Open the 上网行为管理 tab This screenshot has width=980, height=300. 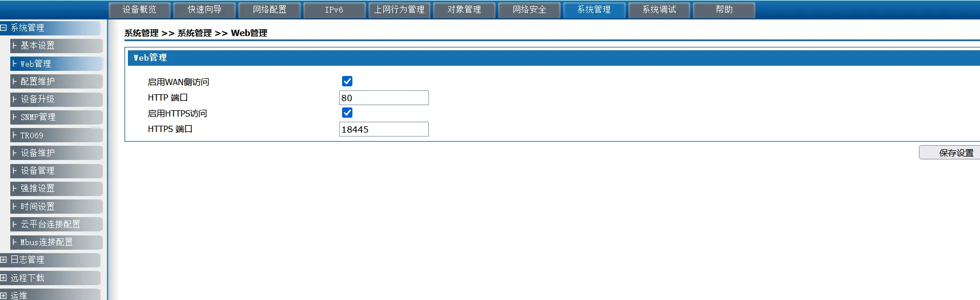pos(400,10)
